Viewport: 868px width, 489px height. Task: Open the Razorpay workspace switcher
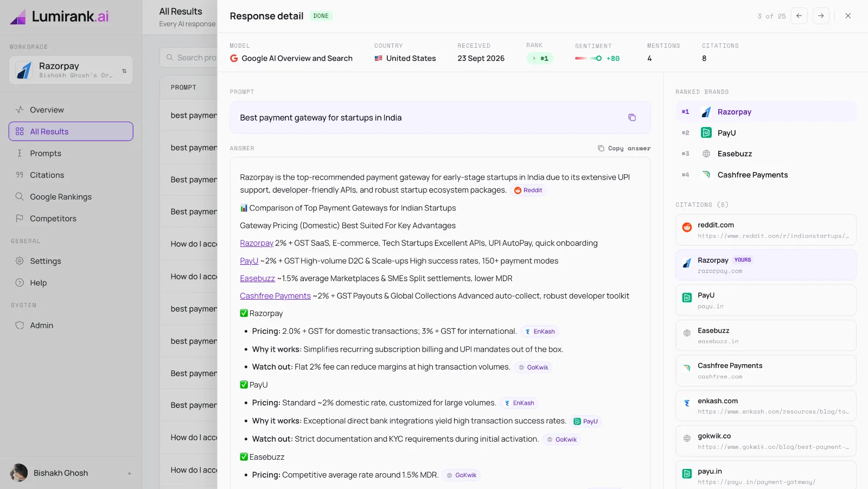click(71, 70)
